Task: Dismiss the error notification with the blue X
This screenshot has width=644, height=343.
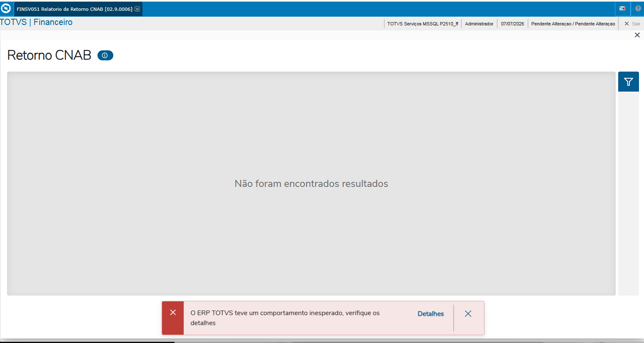Action: (x=468, y=314)
